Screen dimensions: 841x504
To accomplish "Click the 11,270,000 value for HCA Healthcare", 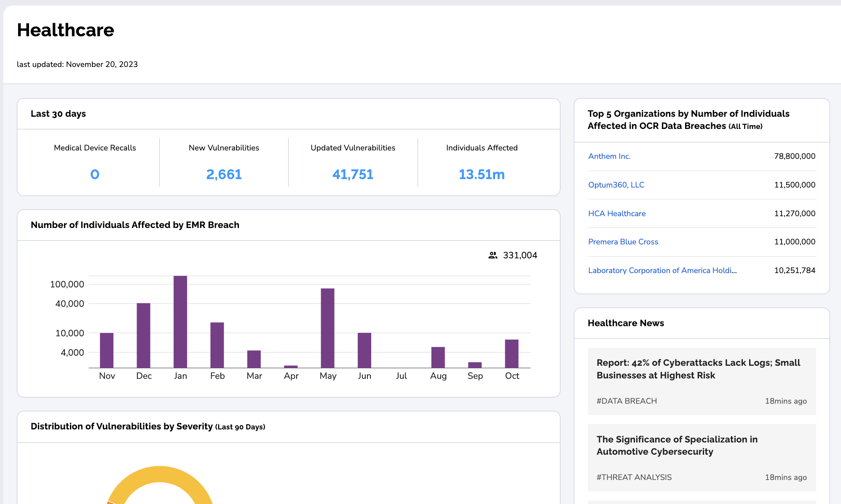I will [795, 214].
